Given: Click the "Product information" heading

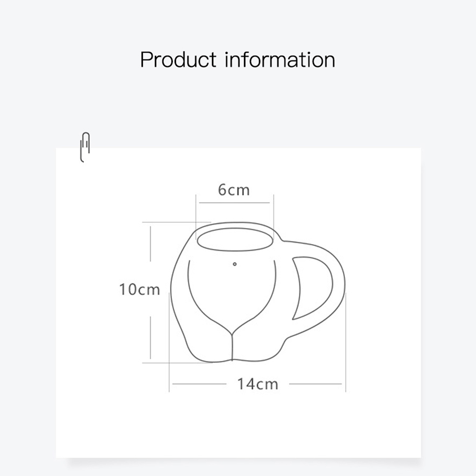Looking at the screenshot, I should (x=237, y=60).
